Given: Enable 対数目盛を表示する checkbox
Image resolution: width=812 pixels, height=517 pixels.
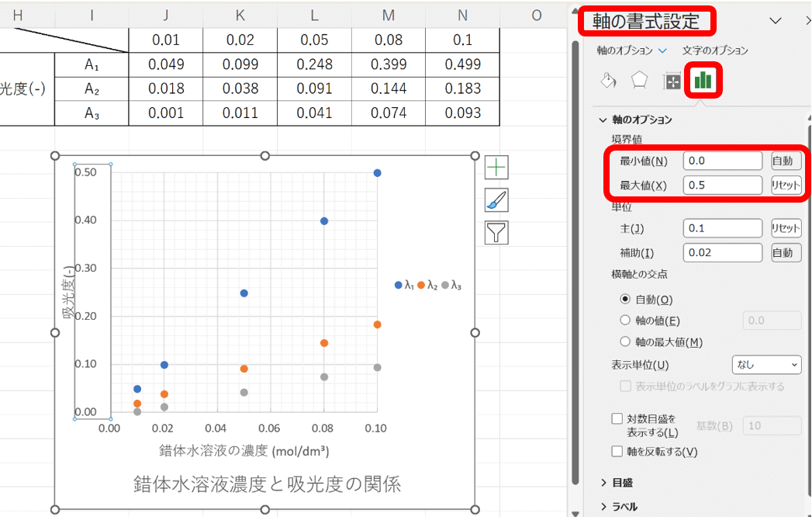Looking at the screenshot, I should (x=617, y=418).
